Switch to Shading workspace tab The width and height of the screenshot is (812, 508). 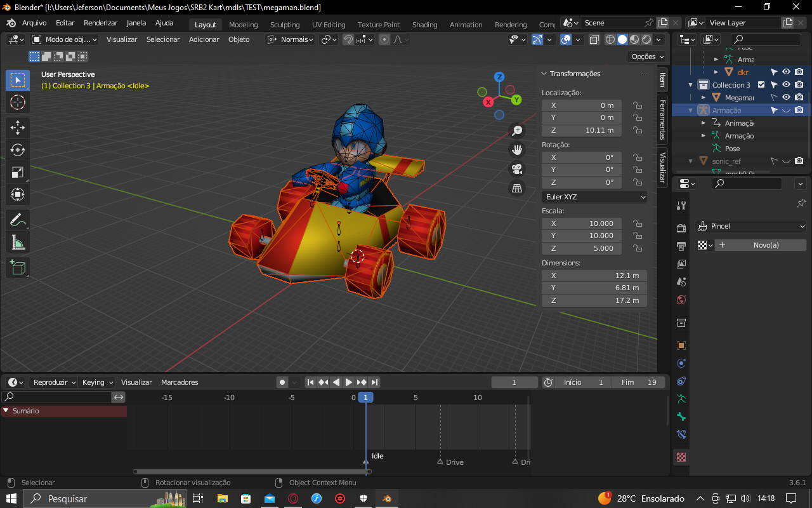[424, 24]
